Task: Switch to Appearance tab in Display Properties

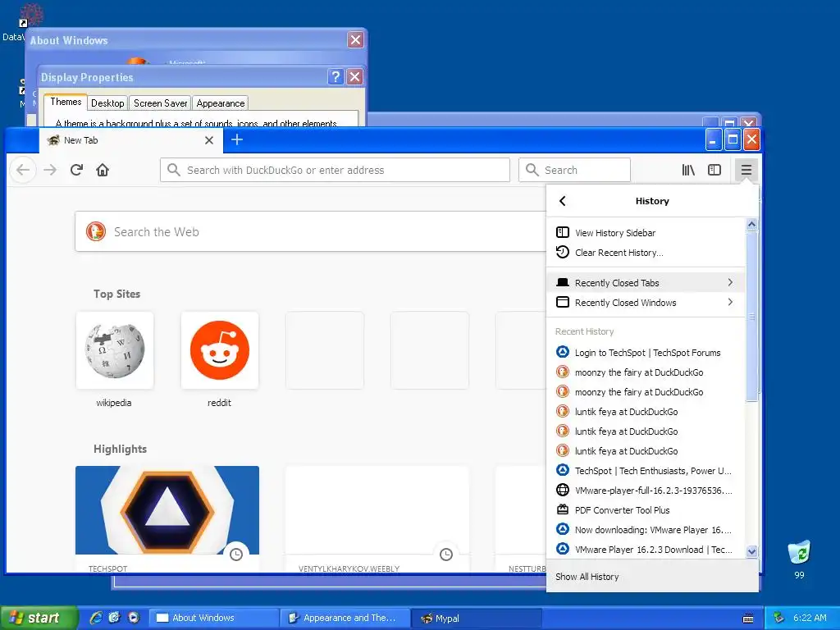Action: (220, 103)
